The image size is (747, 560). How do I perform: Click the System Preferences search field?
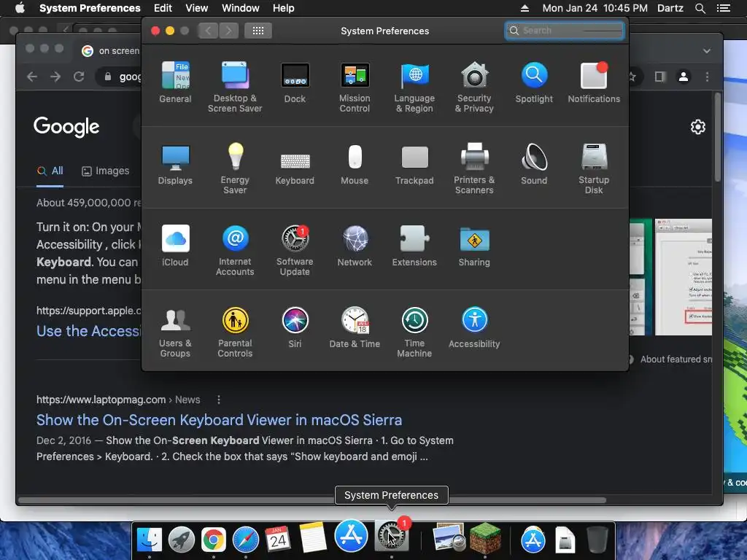point(565,31)
